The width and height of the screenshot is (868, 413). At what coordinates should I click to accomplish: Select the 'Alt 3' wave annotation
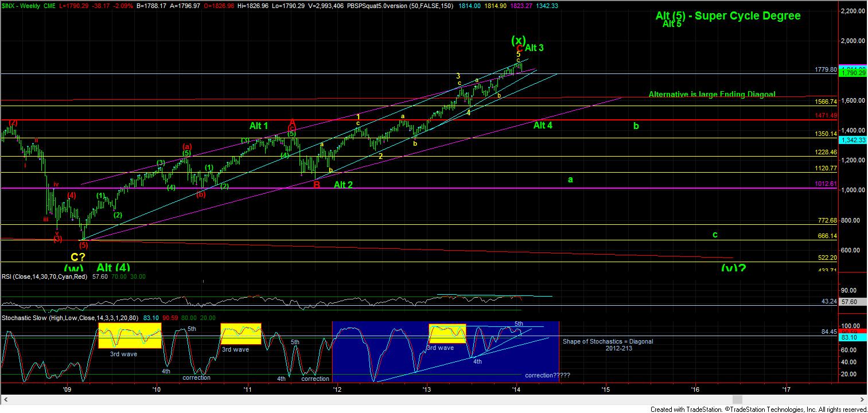point(534,48)
